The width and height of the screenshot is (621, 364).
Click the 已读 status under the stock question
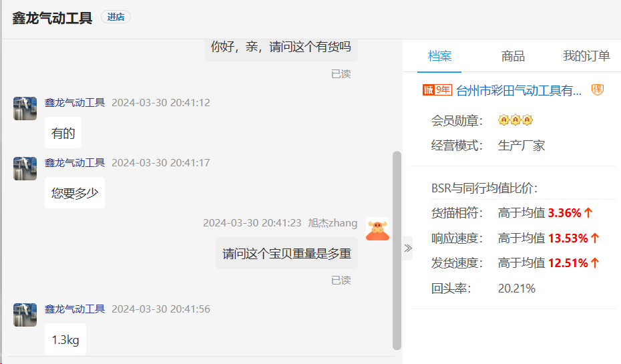coord(341,74)
